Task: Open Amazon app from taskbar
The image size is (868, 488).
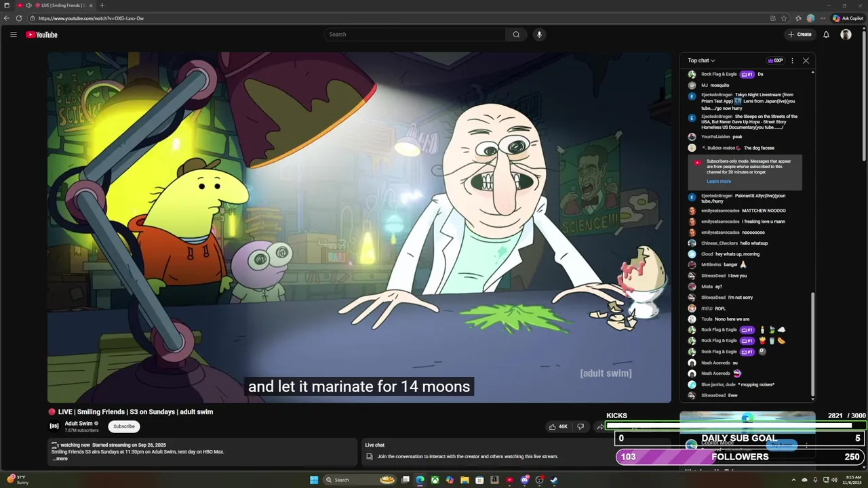Action: coord(494,480)
